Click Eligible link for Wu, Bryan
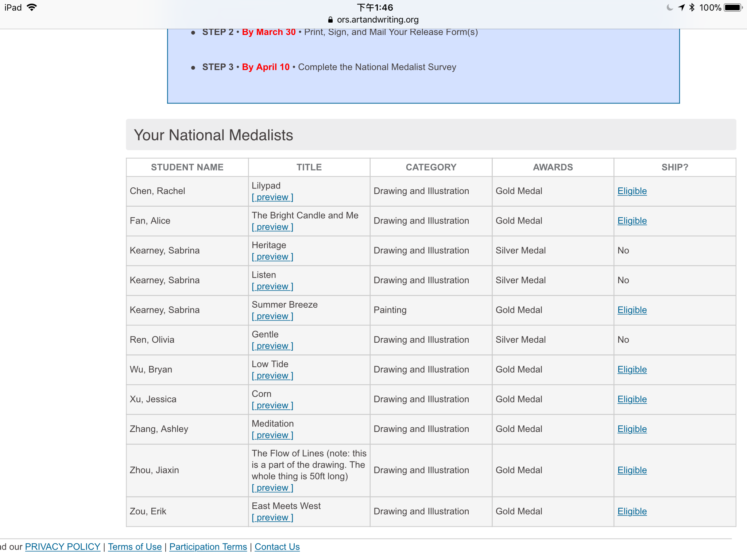The image size is (747, 560). (632, 370)
